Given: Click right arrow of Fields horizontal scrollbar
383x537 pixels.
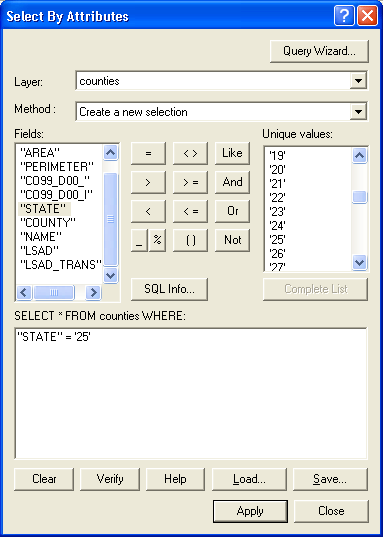Looking at the screenshot, I should 93,292.
